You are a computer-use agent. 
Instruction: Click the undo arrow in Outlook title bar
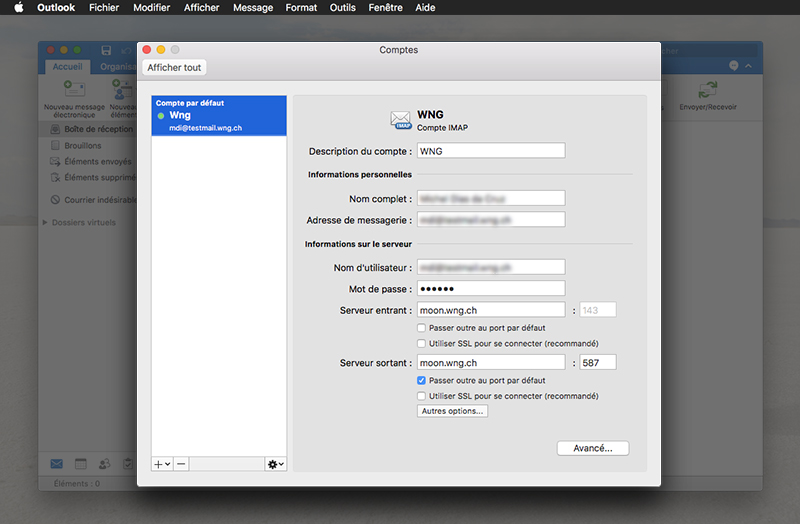pyautogui.click(x=127, y=50)
